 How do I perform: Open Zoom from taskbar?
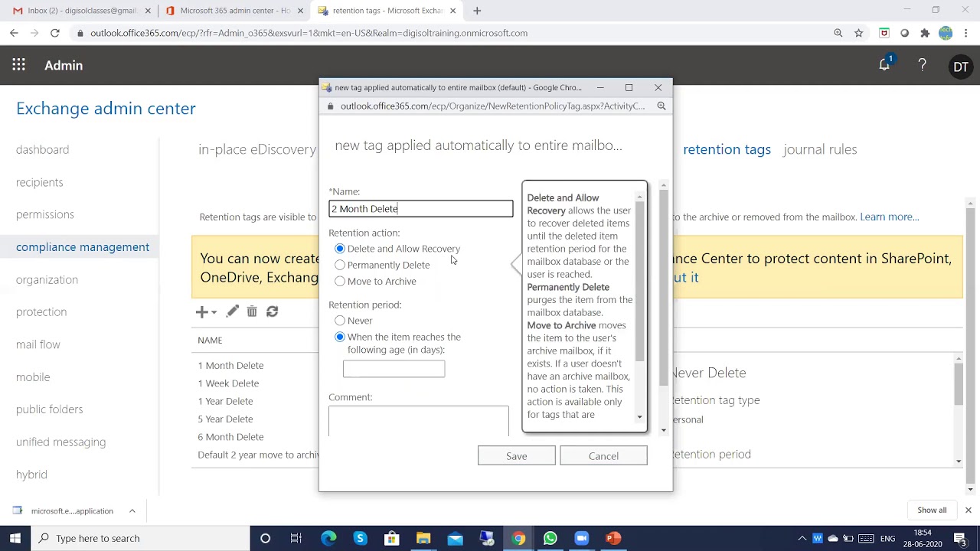click(x=581, y=538)
